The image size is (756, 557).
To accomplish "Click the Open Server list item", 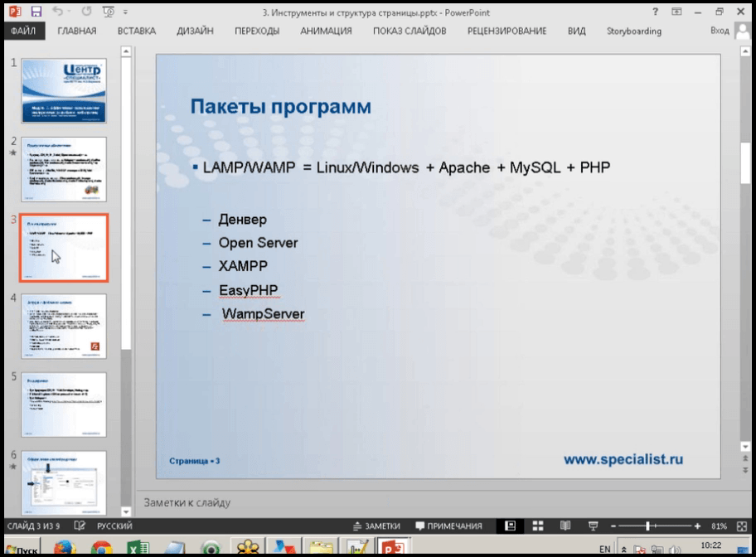I will [x=258, y=243].
